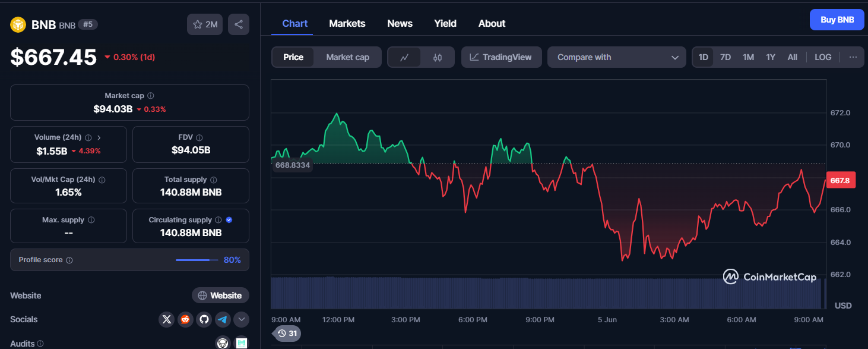The height and width of the screenshot is (349, 868).
Task: Switch to the About tab
Action: [492, 23]
